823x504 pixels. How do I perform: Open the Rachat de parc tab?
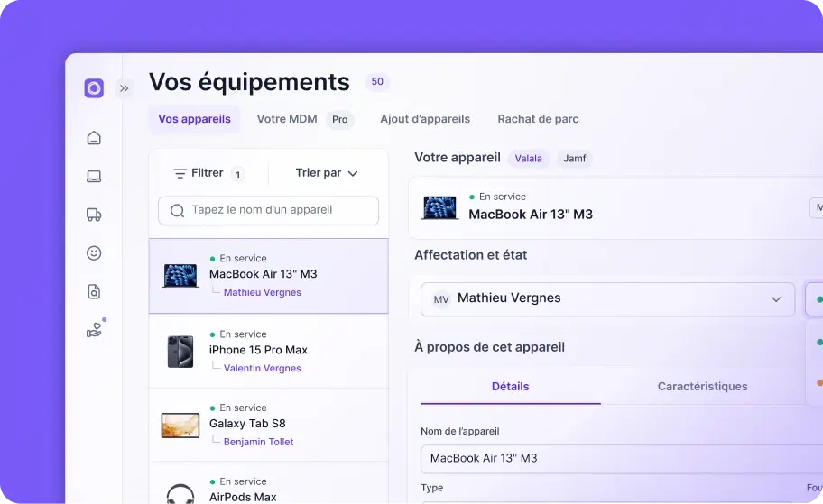pos(538,119)
